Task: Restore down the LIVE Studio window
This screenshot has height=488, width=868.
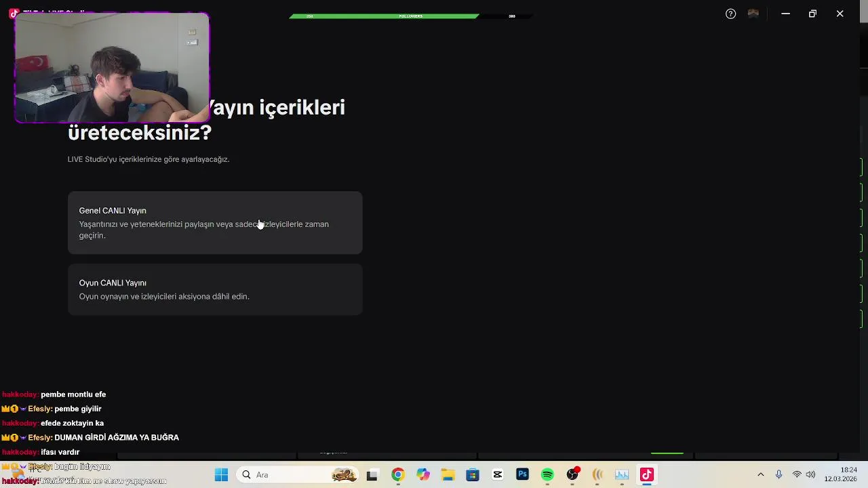Action: [812, 14]
